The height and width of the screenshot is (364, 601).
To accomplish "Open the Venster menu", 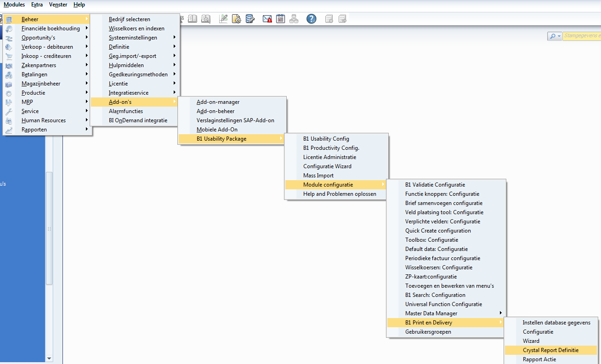I will [x=58, y=5].
